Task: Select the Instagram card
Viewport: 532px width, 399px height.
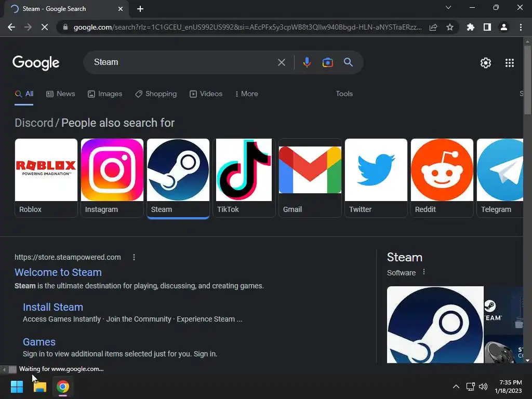Action: click(112, 178)
